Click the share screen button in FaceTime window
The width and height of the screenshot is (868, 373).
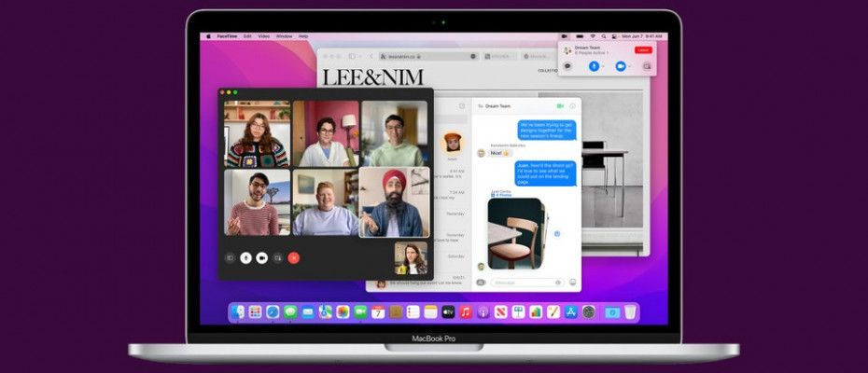278,258
